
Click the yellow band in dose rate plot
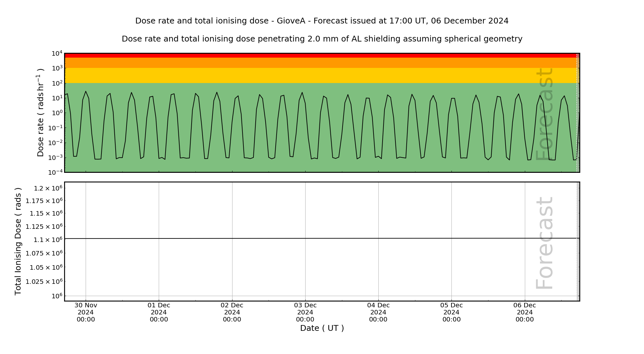tap(322, 75)
